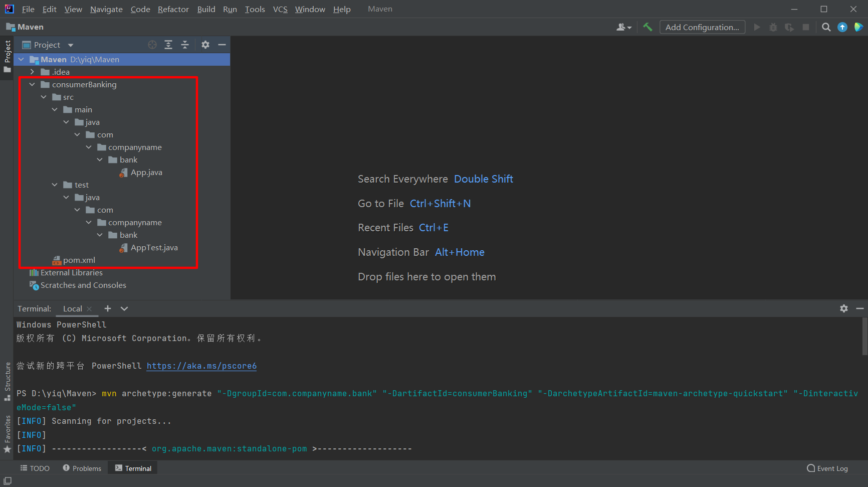This screenshot has height=487, width=868.
Task: Toggle tool window bars icon at bottom-left corner
Action: [8, 481]
